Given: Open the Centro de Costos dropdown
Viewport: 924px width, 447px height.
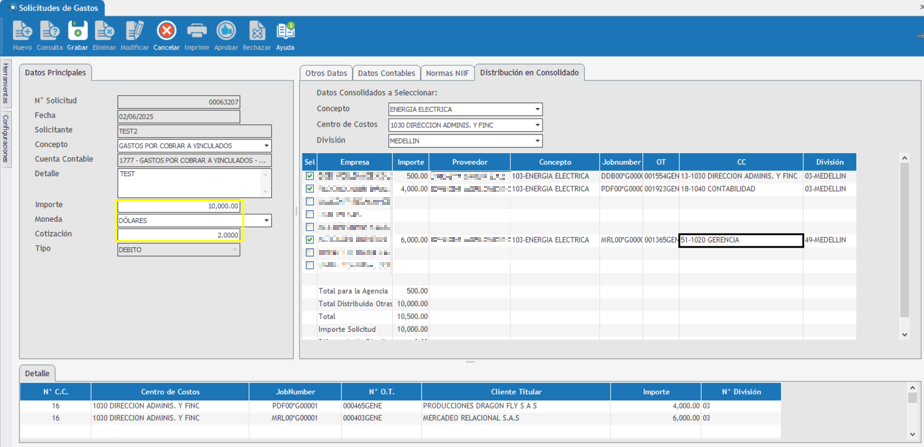Looking at the screenshot, I should click(537, 125).
